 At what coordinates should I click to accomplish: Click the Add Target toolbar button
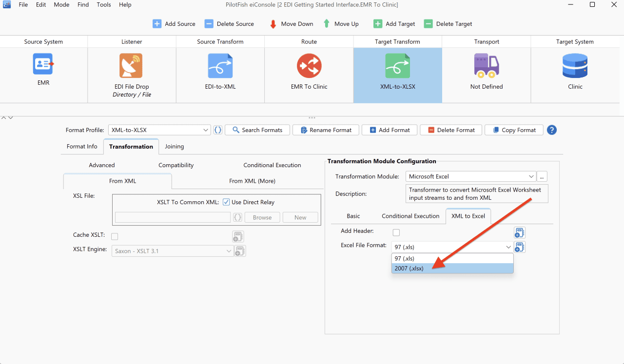[x=394, y=24]
